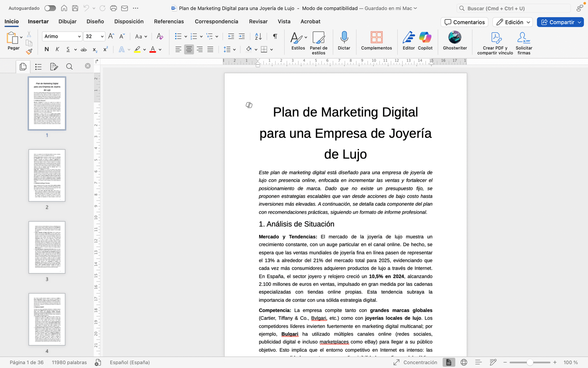Toggle italic formatting with K button

pyautogui.click(x=57, y=49)
